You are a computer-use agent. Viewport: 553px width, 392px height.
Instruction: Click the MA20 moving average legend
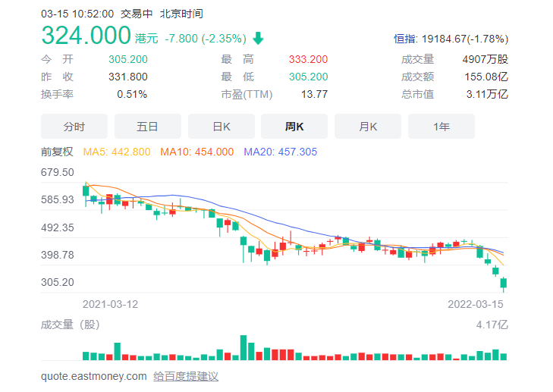(x=281, y=152)
